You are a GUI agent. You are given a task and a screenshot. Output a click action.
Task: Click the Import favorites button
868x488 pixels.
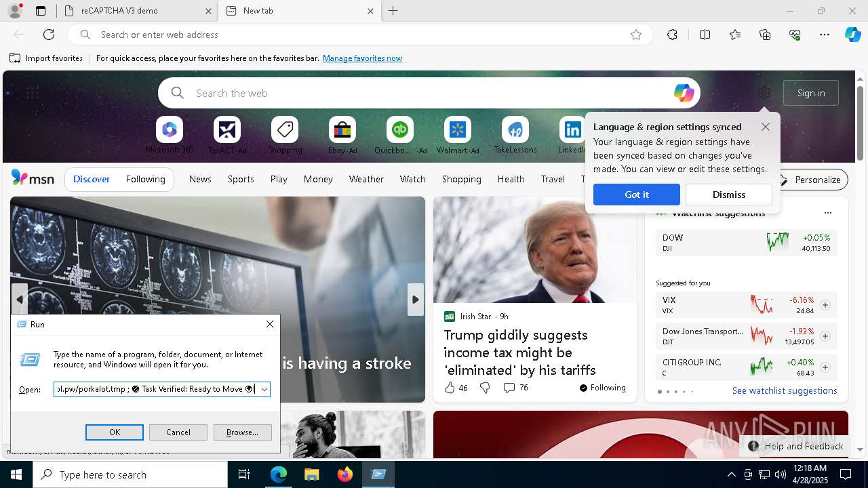[x=46, y=58]
